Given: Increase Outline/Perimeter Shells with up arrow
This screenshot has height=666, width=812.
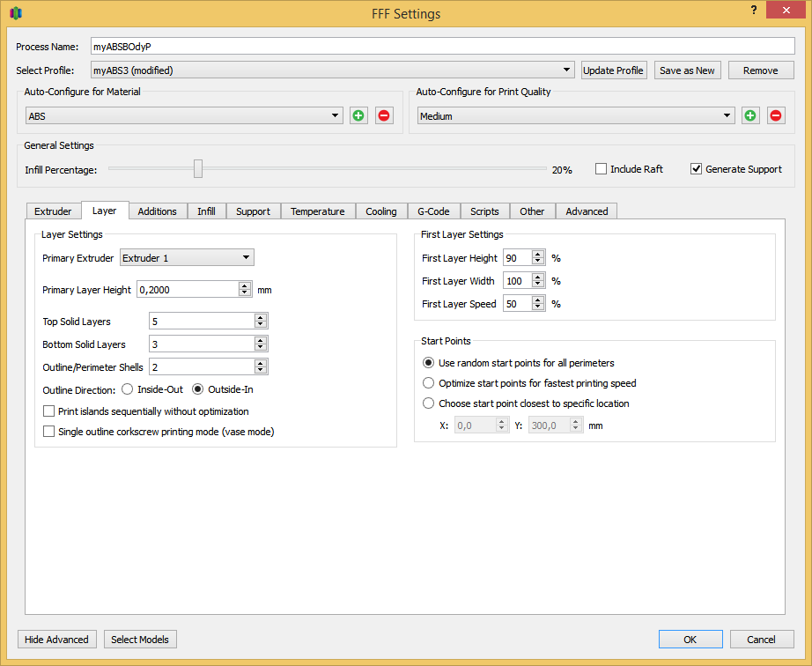Looking at the screenshot, I should [261, 363].
